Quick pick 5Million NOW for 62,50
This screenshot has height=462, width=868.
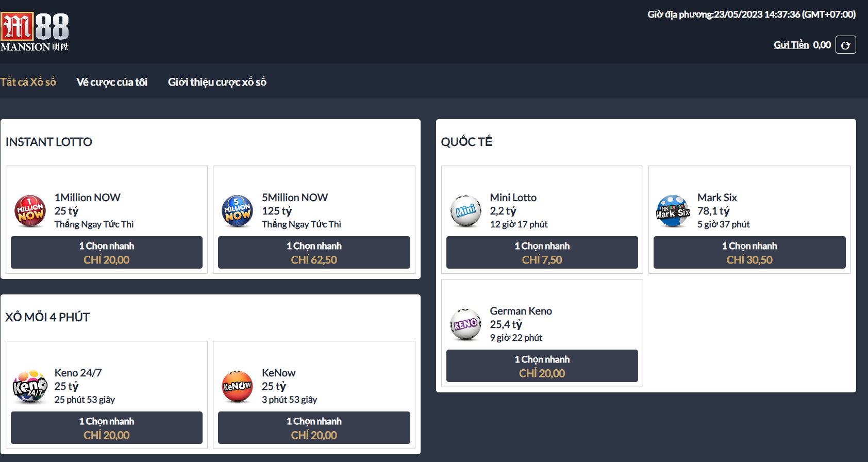pos(314,253)
